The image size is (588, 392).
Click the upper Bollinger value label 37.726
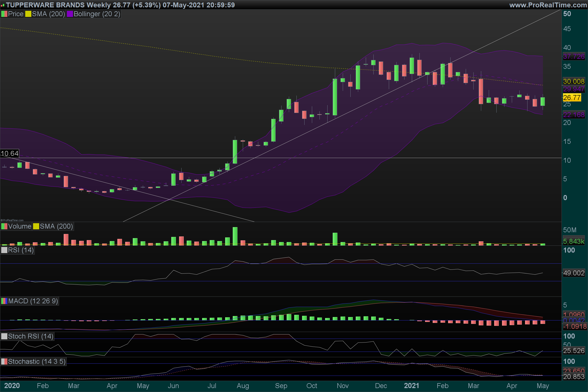574,57
